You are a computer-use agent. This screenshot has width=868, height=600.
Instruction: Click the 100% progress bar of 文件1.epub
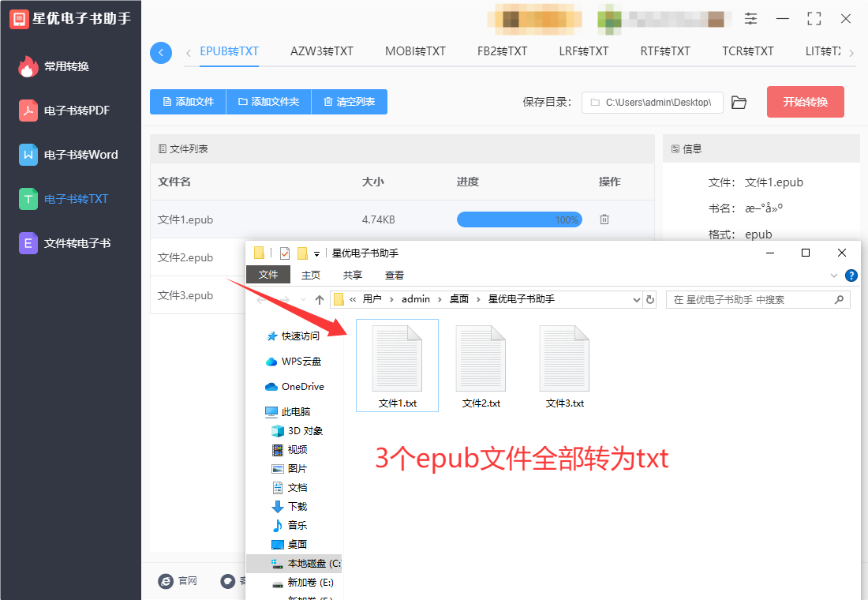[519, 220]
